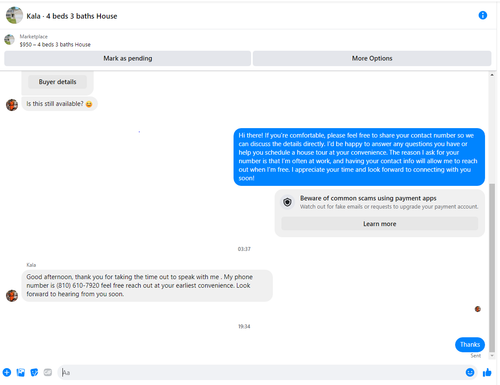Open Kala's profile picture in header
The image size is (500, 385).
pos(14,15)
